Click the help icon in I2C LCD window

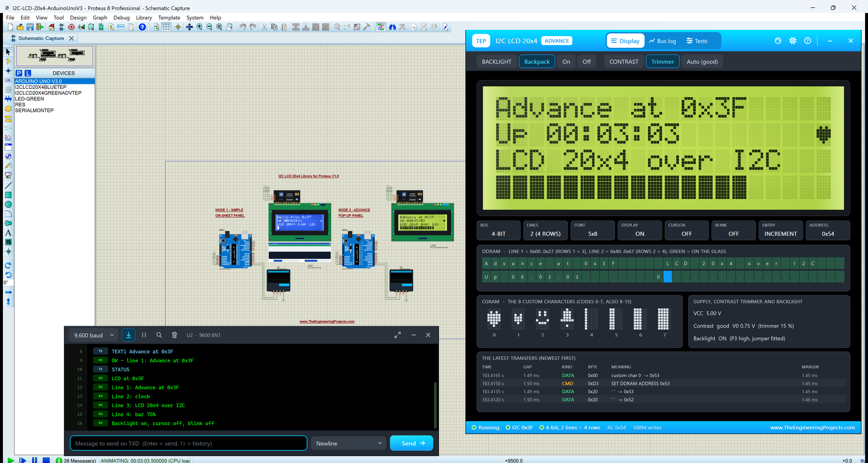808,41
